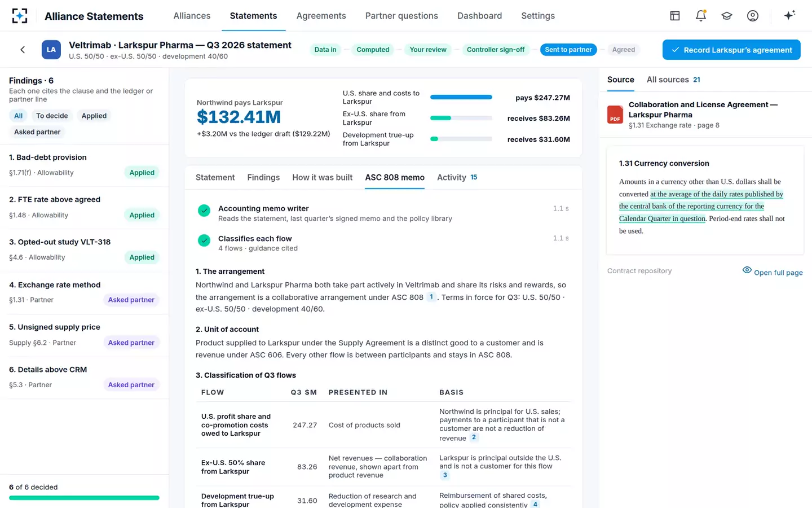Open the How it was built tab
The height and width of the screenshot is (508, 812).
point(323,177)
